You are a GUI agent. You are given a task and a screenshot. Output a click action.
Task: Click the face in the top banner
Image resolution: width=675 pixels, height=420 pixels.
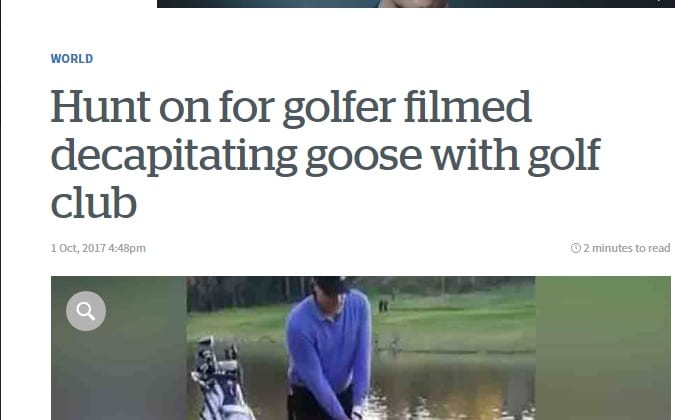pyautogui.click(x=412, y=3)
